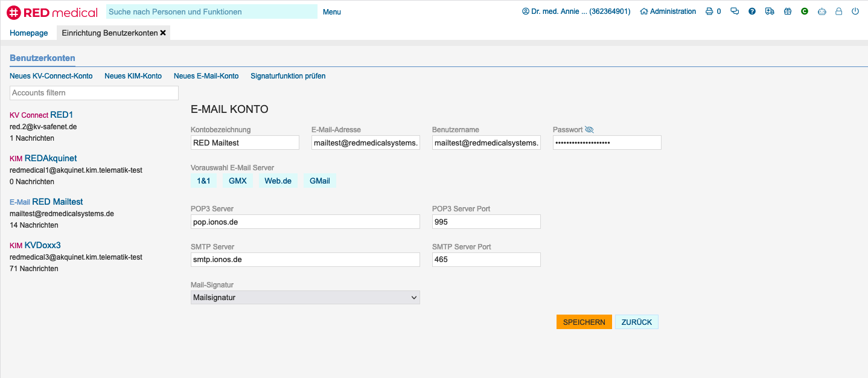This screenshot has width=868, height=378.
Task: Open the Menu in header
Action: pyautogui.click(x=331, y=12)
